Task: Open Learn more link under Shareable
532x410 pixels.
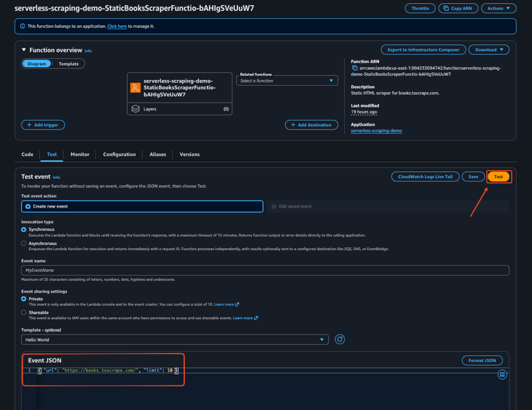Action: tap(242, 318)
